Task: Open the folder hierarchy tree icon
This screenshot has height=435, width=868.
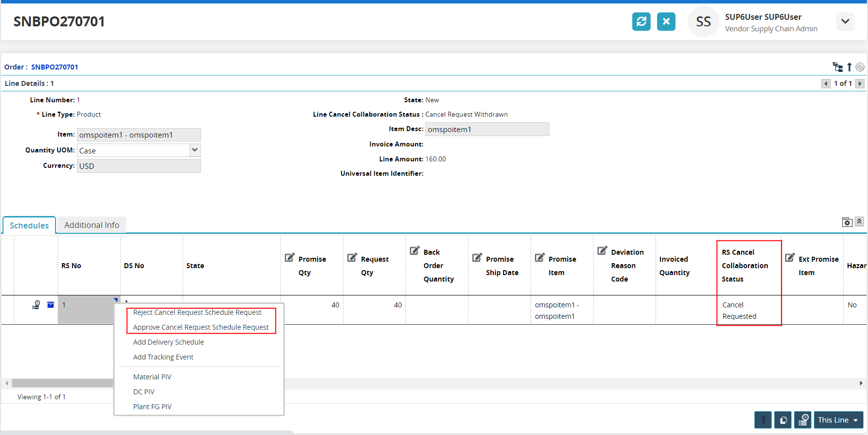Action: 838,67
